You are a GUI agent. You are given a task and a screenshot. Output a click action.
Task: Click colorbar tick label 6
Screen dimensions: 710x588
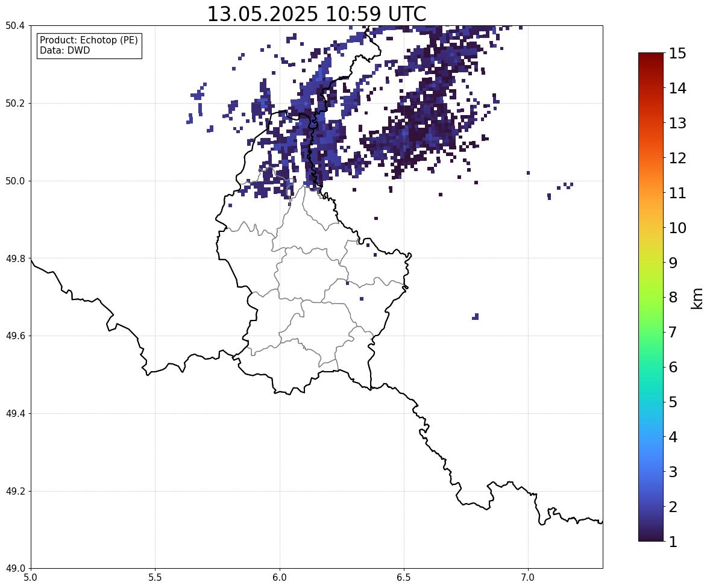pyautogui.click(x=673, y=367)
